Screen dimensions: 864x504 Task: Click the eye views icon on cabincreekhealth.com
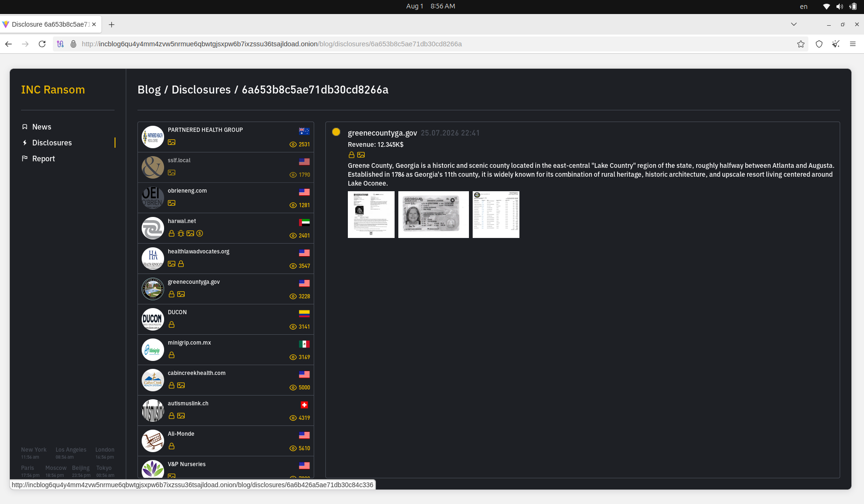(x=293, y=388)
